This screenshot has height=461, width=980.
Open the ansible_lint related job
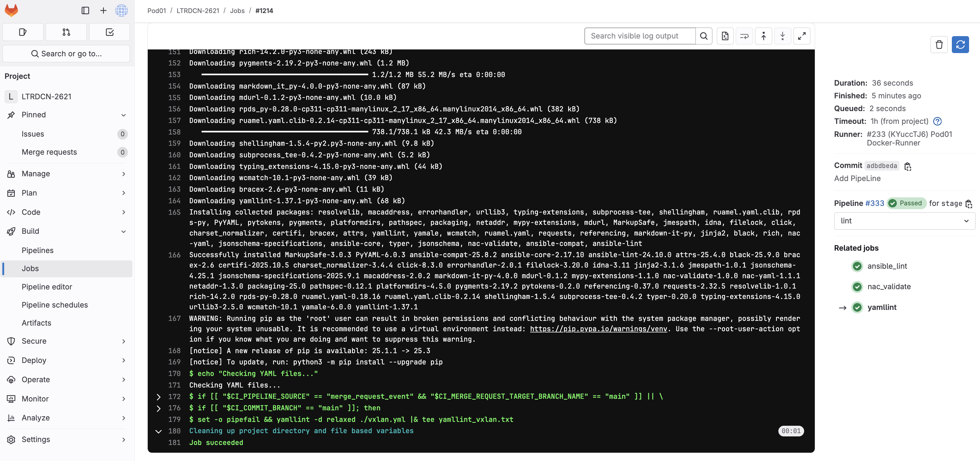(887, 266)
